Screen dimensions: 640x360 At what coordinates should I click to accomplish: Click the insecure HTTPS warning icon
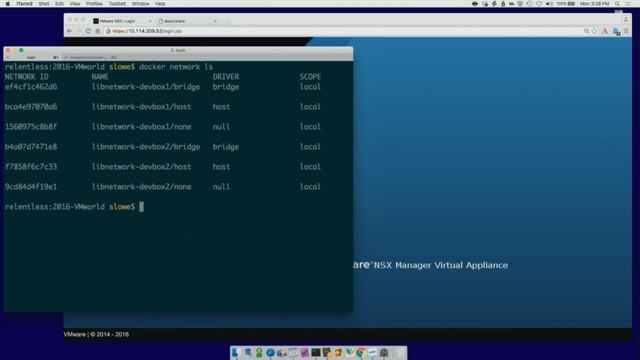click(x=108, y=31)
